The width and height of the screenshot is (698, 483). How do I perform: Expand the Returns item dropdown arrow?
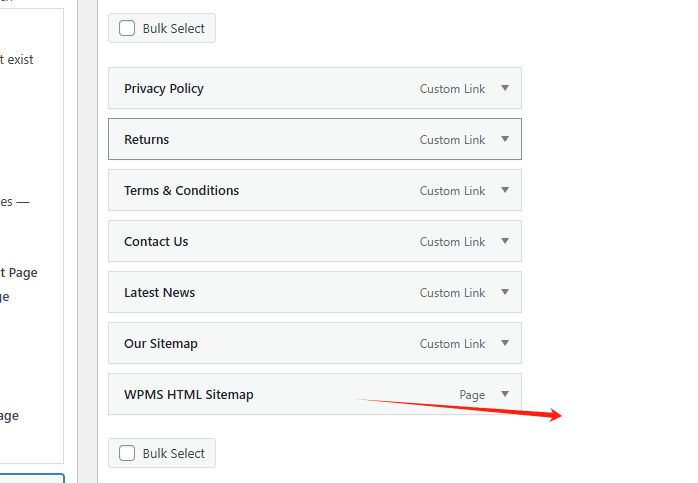click(x=505, y=139)
